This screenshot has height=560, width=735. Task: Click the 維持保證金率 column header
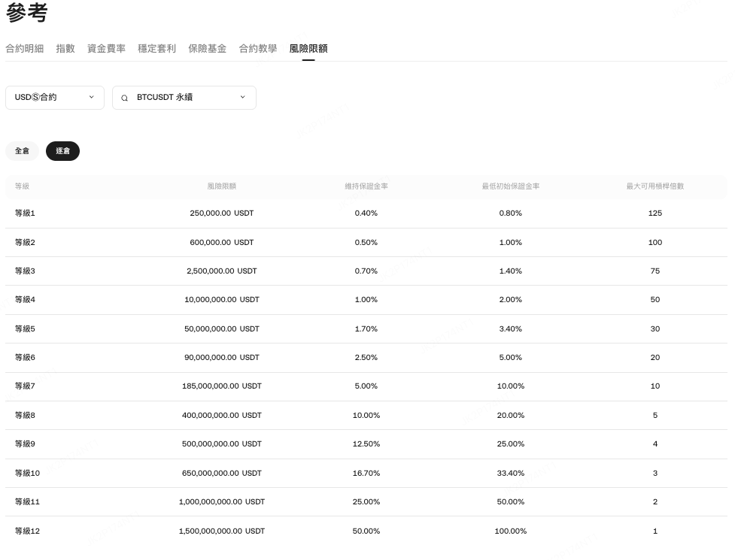366,186
